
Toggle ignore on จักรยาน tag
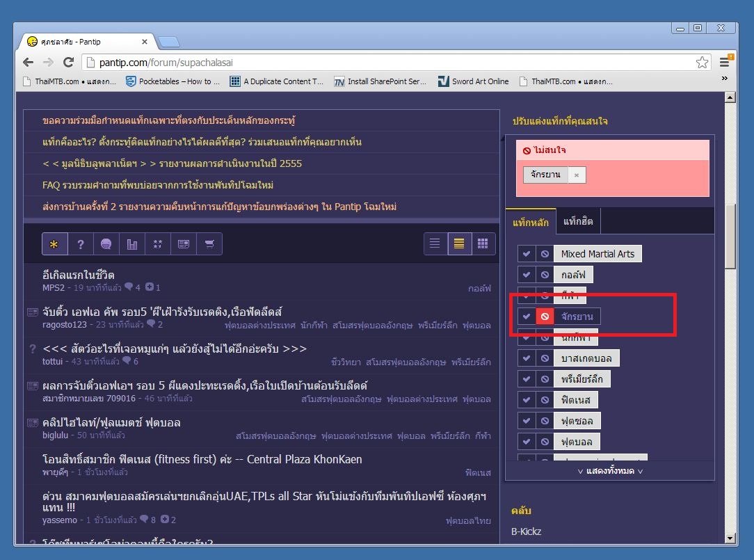tap(545, 316)
